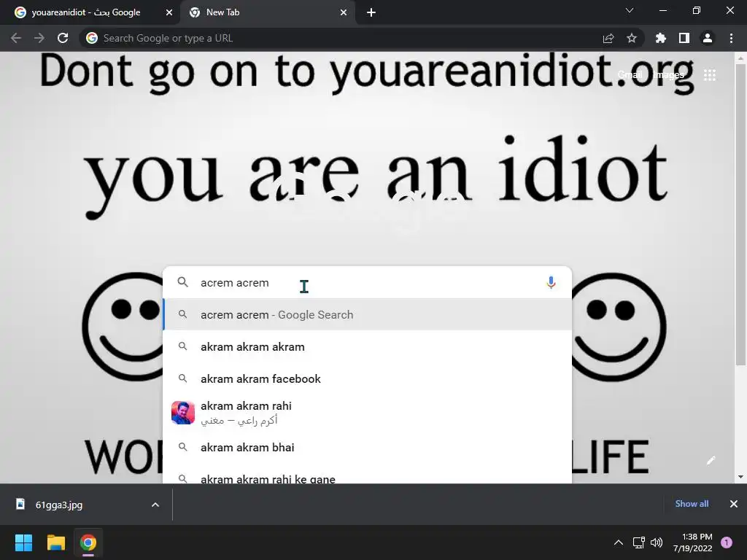Show hidden system tray icons
Viewport: 747px width, 560px height.
619,542
